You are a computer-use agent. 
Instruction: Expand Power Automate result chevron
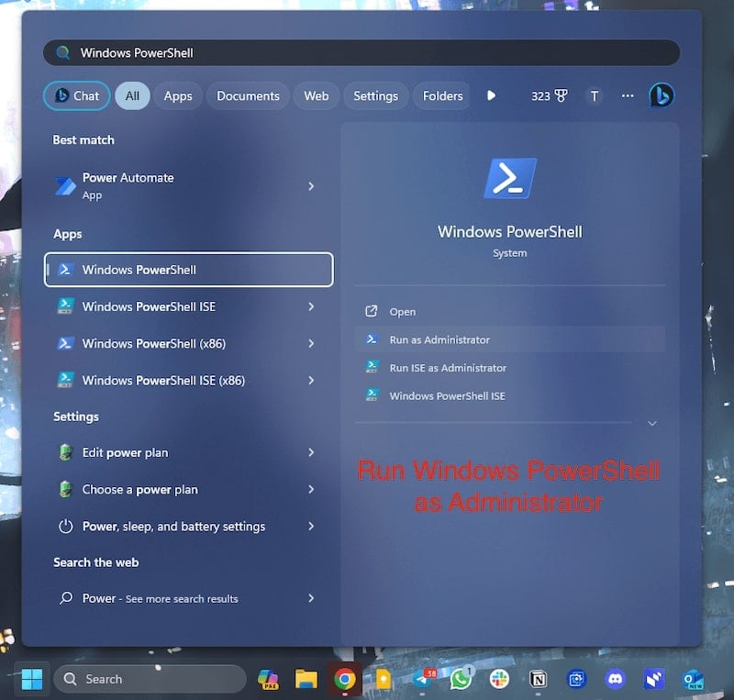311,186
